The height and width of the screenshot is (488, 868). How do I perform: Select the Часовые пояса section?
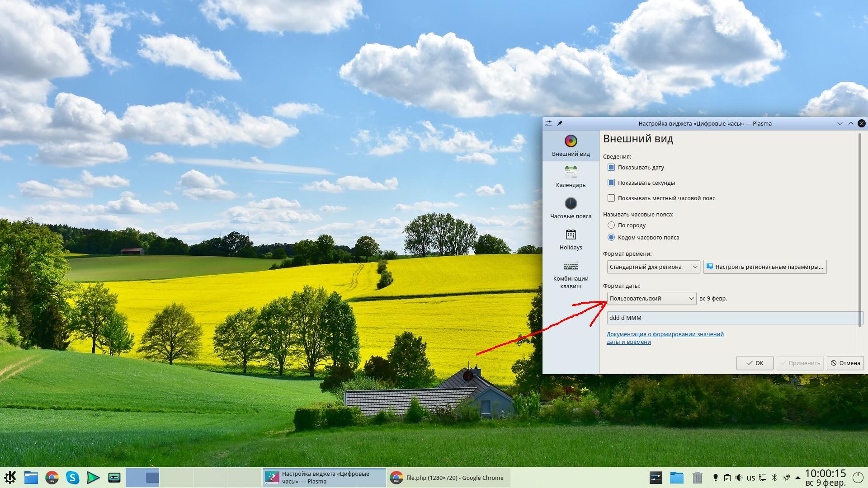pos(571,208)
